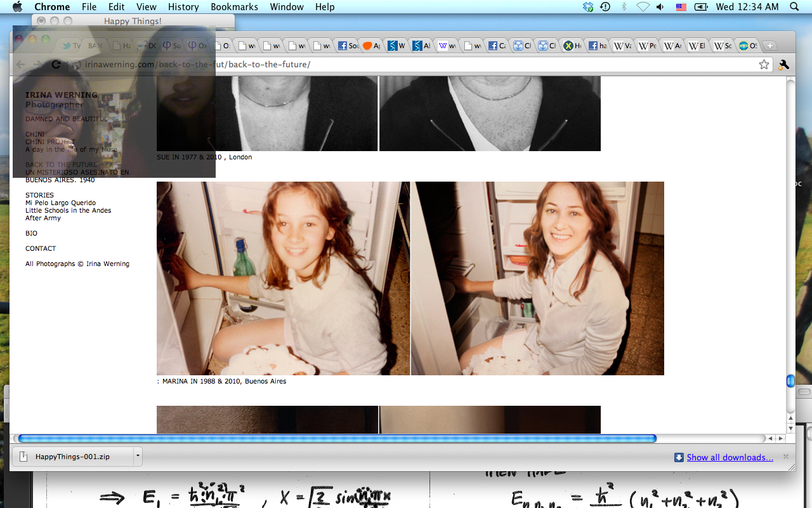Image resolution: width=812 pixels, height=508 pixels.
Task: Click the Dropbox icon in menu bar
Action: (x=588, y=7)
